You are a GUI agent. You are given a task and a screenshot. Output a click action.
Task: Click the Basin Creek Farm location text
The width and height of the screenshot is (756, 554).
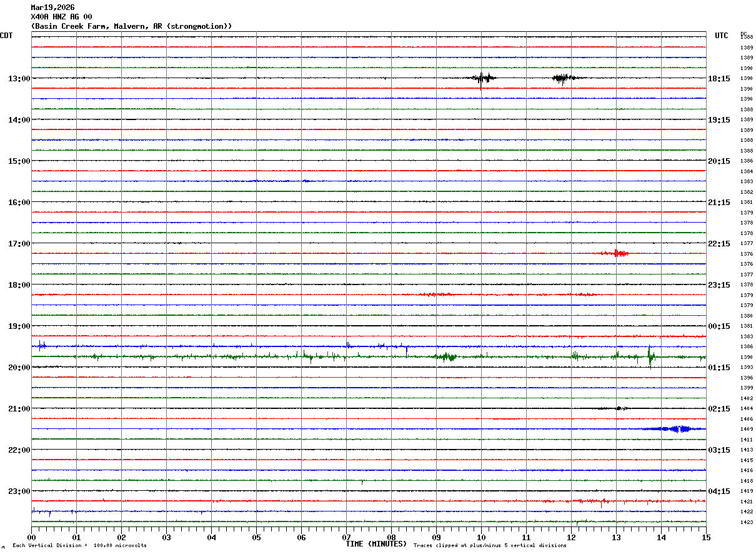131,26
